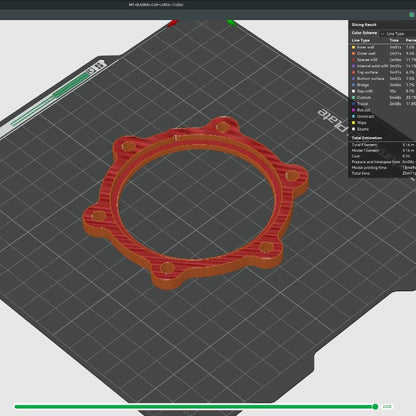The image size is (416, 416).
Task: Click the Unretract cyan color swatch
Action: tap(354, 116)
